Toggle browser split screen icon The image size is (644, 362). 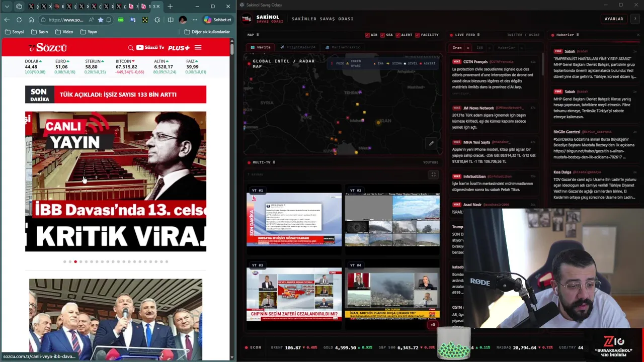coord(171,20)
